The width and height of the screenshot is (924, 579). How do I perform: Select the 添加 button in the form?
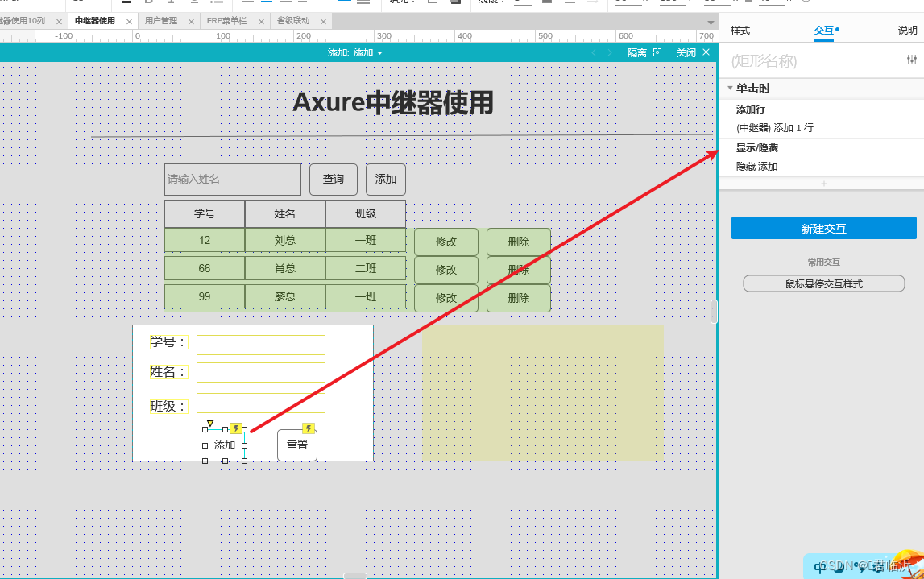(225, 445)
